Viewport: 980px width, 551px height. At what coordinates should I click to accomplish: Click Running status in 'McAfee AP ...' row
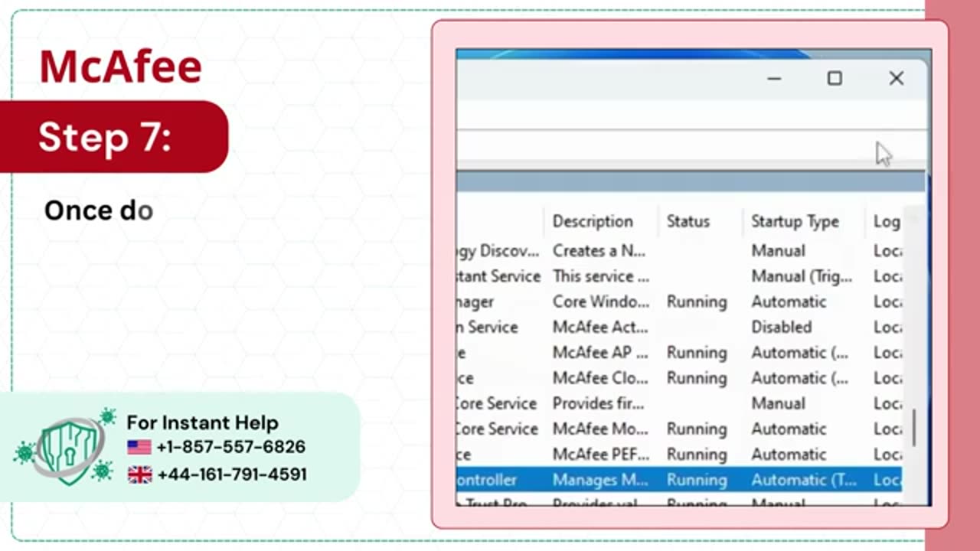point(697,353)
